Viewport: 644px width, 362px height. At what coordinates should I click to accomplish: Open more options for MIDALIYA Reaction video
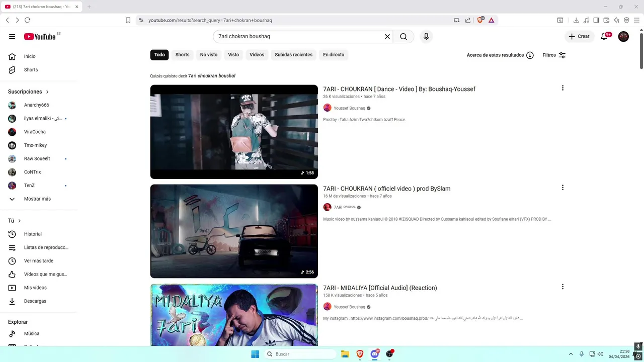562,287
